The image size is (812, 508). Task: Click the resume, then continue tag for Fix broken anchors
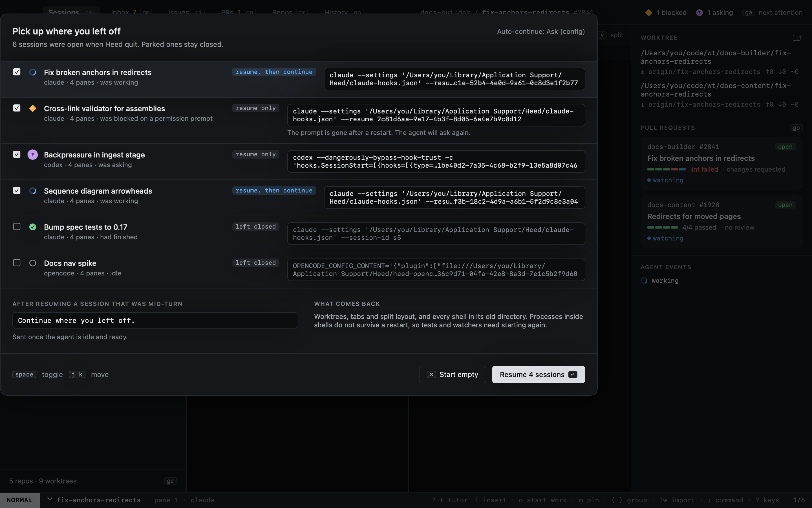(274, 72)
